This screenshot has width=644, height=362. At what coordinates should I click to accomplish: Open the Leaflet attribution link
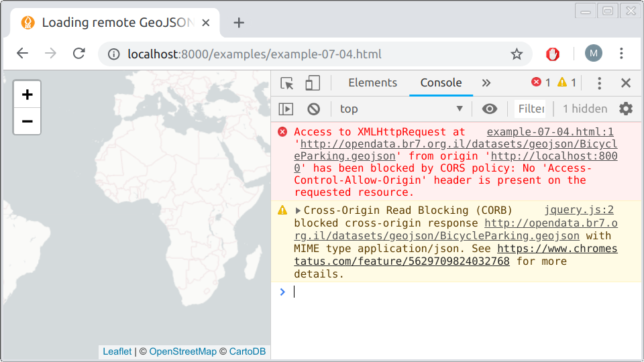click(x=117, y=351)
